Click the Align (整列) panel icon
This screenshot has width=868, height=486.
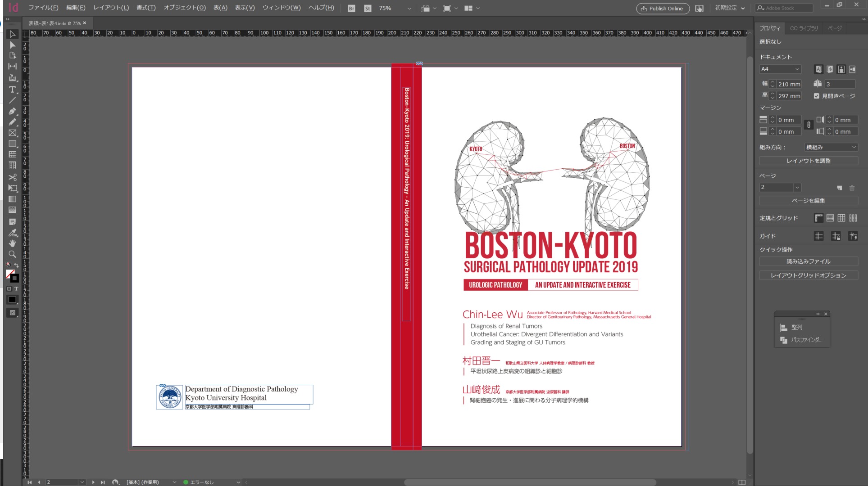tap(784, 328)
